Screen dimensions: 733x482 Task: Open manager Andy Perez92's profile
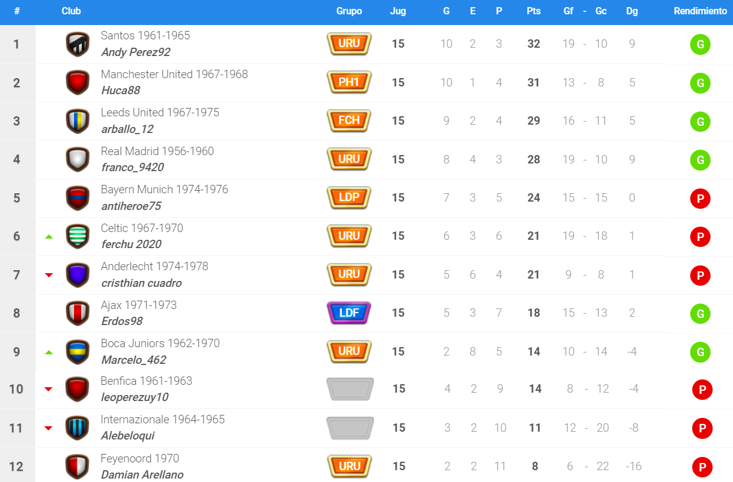point(136,52)
